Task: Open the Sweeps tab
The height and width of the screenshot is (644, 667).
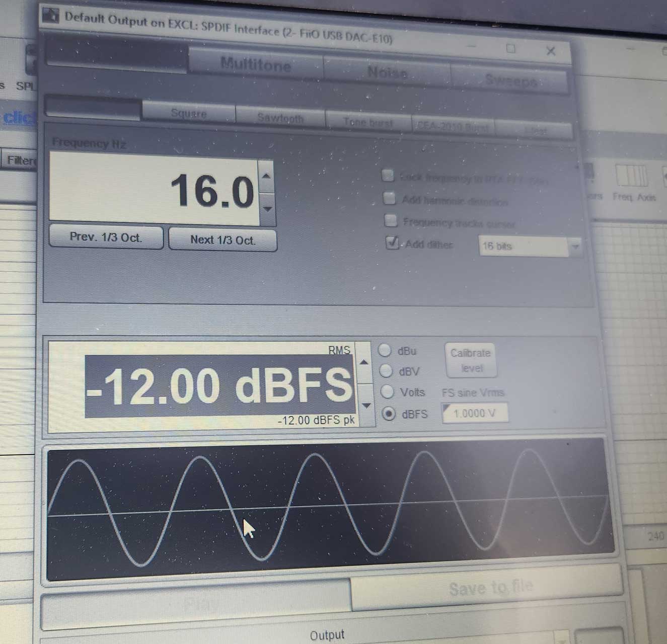Action: [x=510, y=80]
